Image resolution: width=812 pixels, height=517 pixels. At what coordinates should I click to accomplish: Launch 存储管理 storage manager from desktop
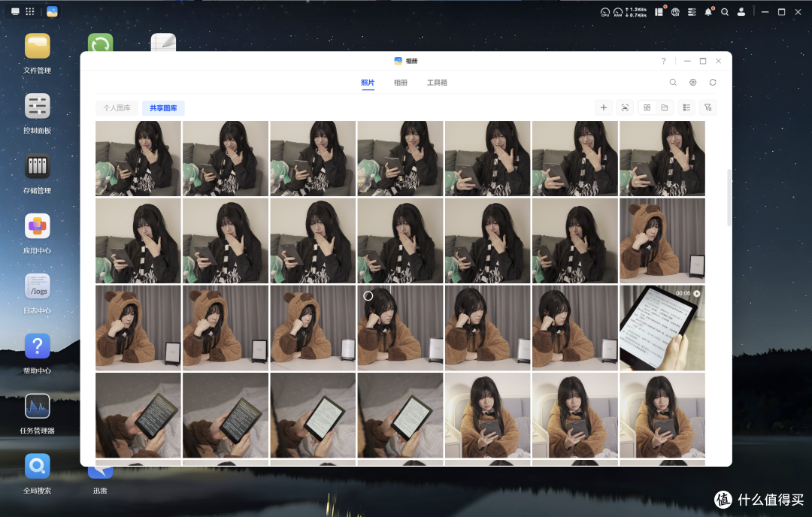point(38,167)
